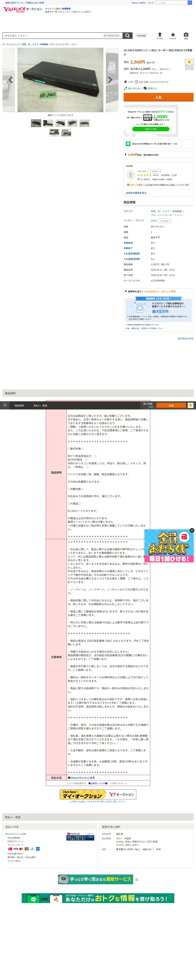The width and height of the screenshot is (196, 980).
Task: Click the auction search input field
Action: pos(53,36)
